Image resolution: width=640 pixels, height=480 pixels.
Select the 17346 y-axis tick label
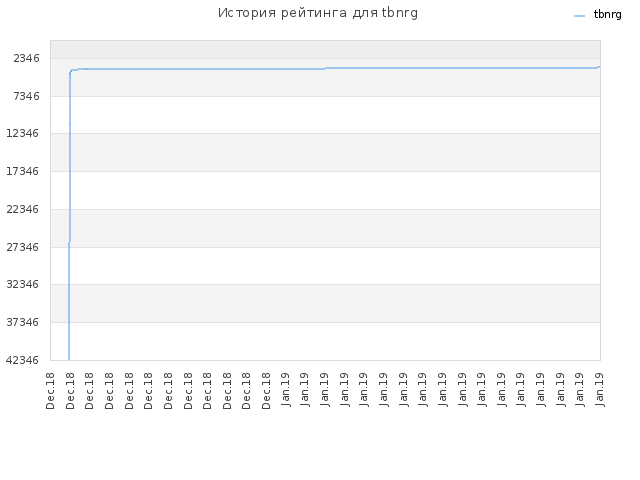(22, 171)
